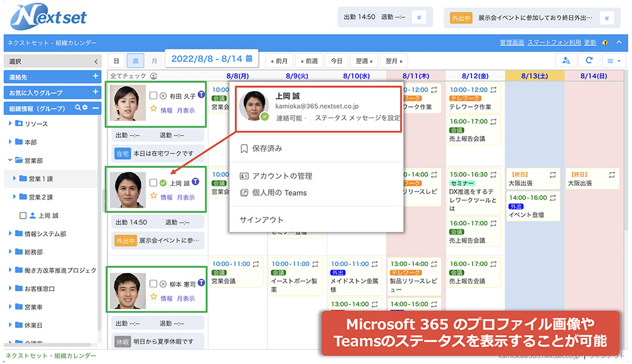Open the 8/13 14:00-16:00 イベント登壇 event

coord(533,206)
